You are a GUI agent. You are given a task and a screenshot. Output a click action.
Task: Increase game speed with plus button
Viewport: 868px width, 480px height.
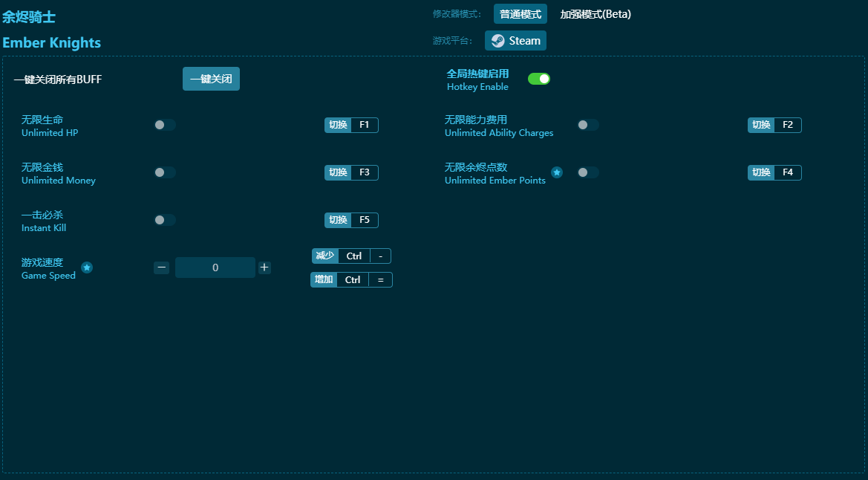click(x=264, y=267)
